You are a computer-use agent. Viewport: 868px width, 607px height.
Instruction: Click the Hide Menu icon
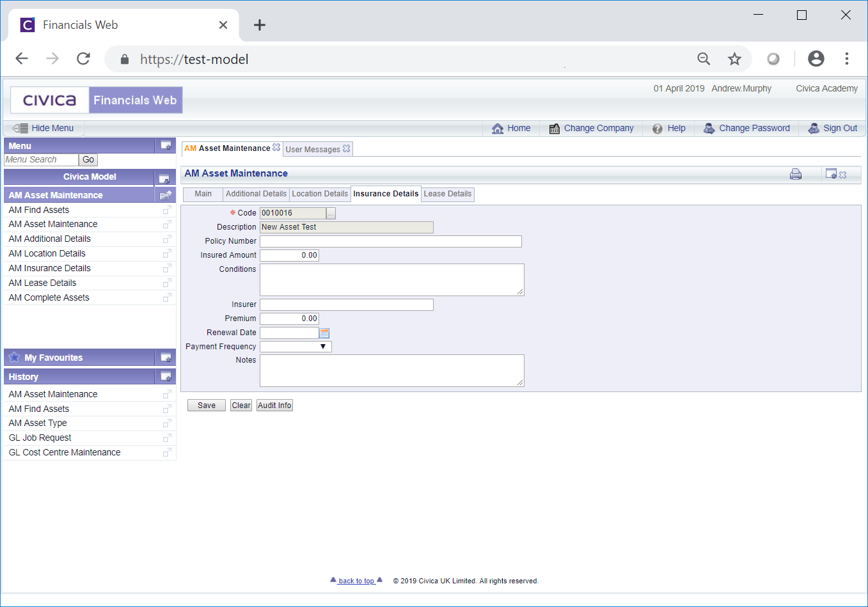tap(20, 128)
